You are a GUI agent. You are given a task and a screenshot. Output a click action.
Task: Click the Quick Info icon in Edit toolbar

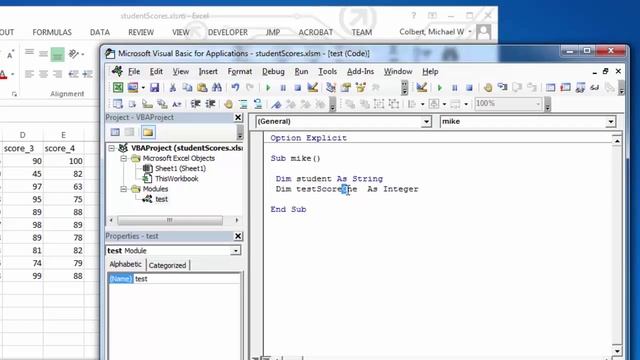click(147, 104)
